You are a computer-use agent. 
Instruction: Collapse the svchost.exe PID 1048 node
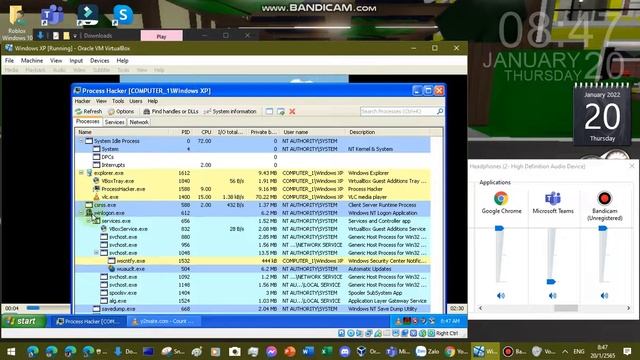click(96, 253)
